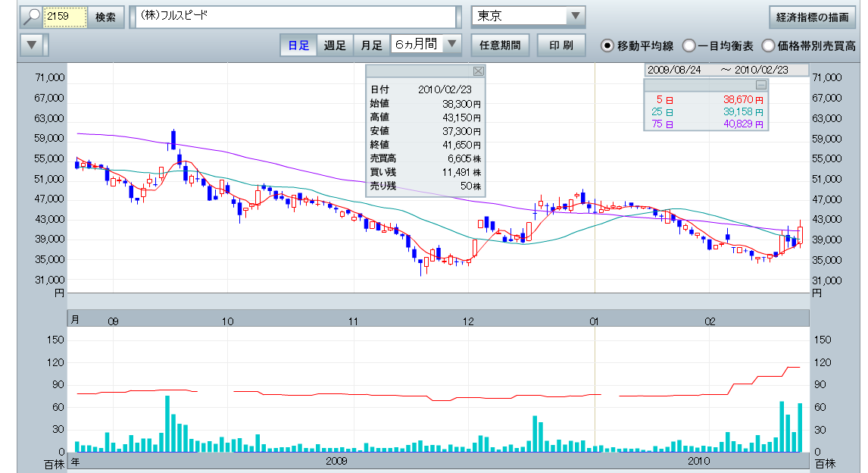
Task: Click the company name field showing フルスピード
Action: pyautogui.click(x=294, y=17)
